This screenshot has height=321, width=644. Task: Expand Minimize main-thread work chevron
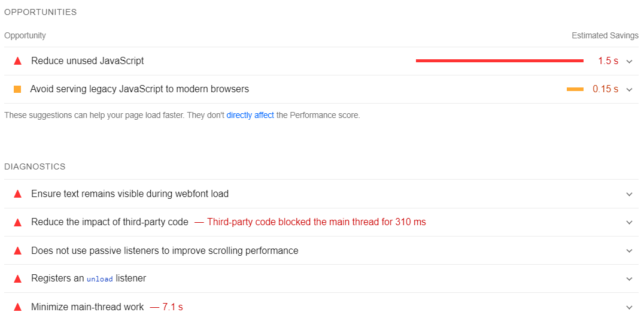tap(629, 307)
